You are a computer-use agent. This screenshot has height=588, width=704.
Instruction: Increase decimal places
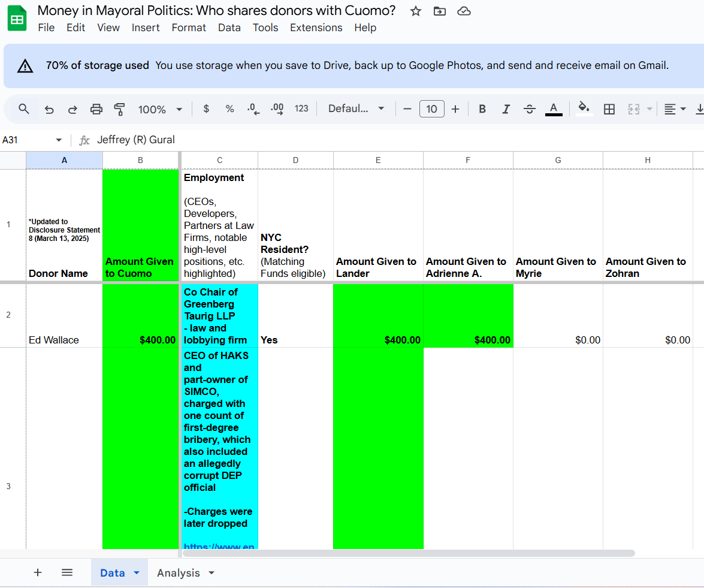(x=277, y=108)
